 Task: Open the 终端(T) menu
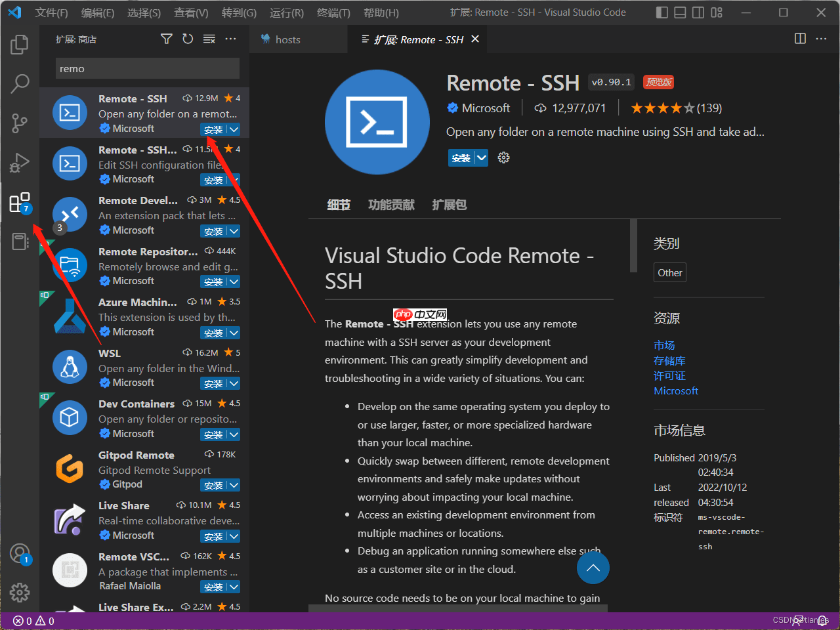333,12
